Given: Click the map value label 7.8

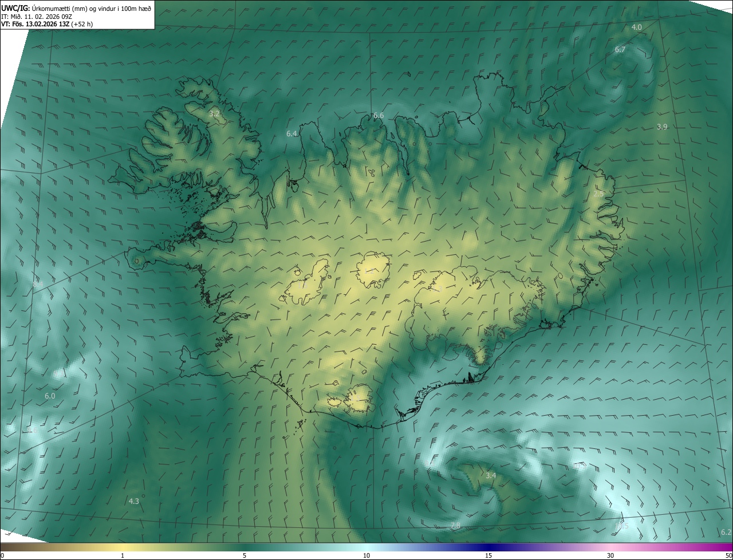Looking at the screenshot, I should coord(455,526).
